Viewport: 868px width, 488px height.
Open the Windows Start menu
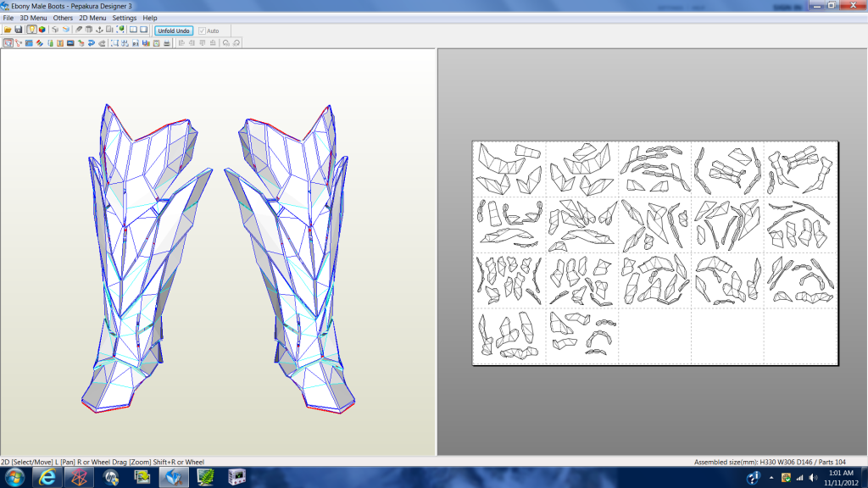[x=14, y=477]
